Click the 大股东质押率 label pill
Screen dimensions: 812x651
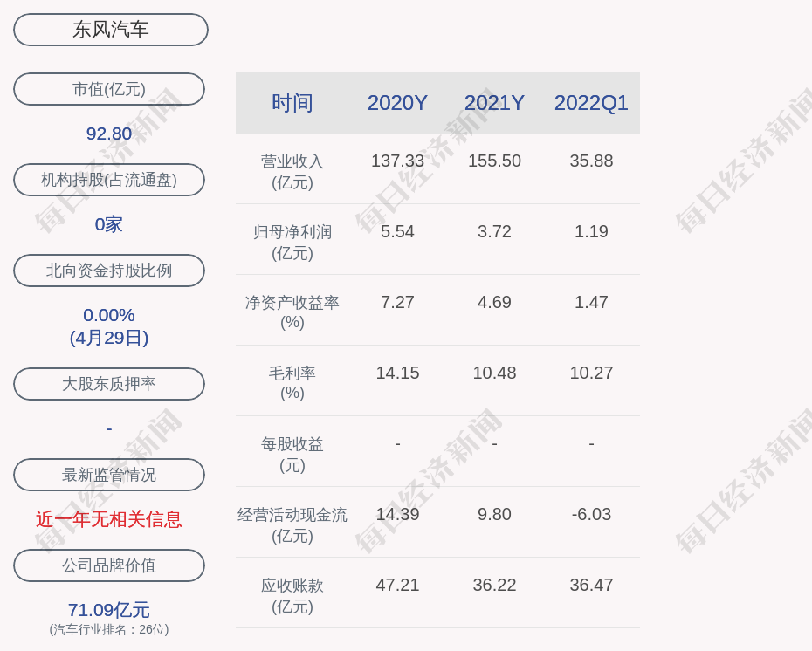click(109, 383)
